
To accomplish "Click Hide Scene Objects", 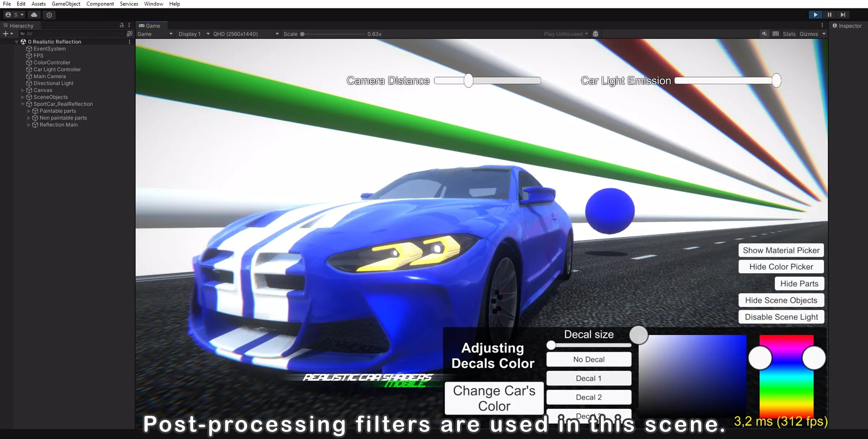I will point(781,300).
